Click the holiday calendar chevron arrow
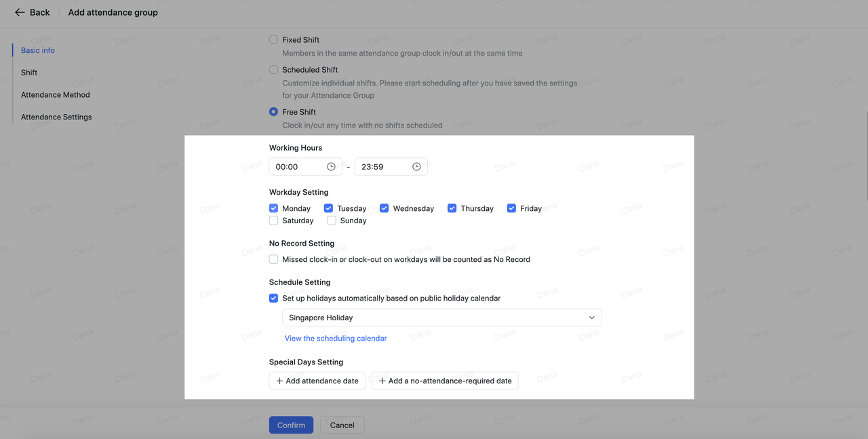The width and height of the screenshot is (868, 439). 591,318
